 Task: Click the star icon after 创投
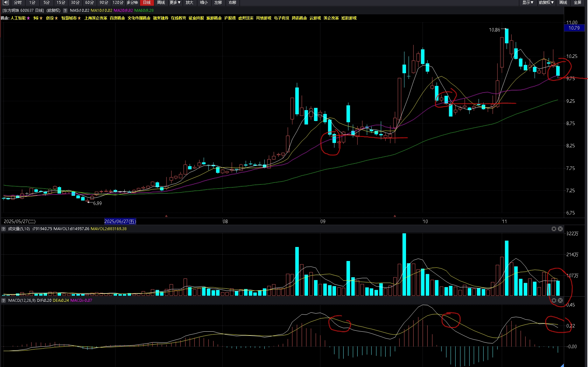(56, 18)
